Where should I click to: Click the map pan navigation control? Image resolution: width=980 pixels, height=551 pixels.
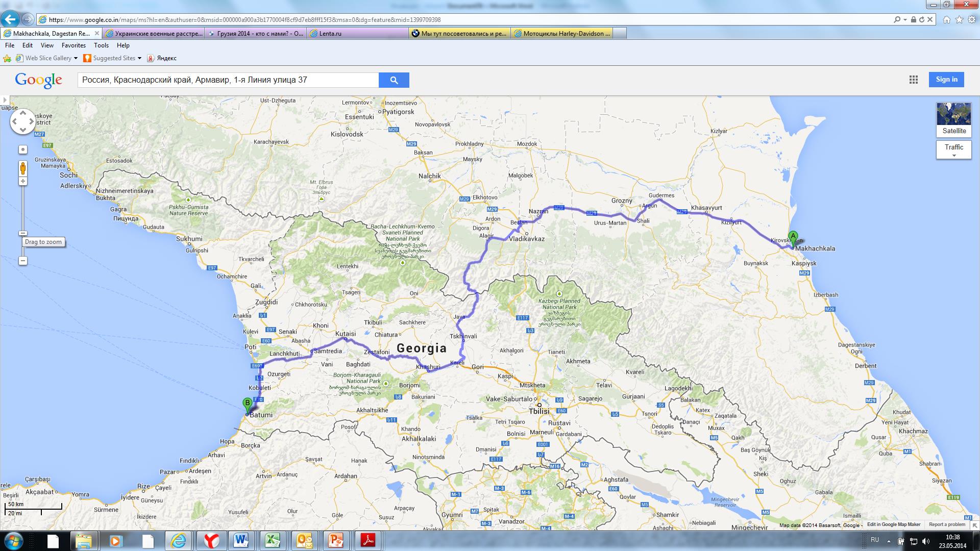coord(23,121)
